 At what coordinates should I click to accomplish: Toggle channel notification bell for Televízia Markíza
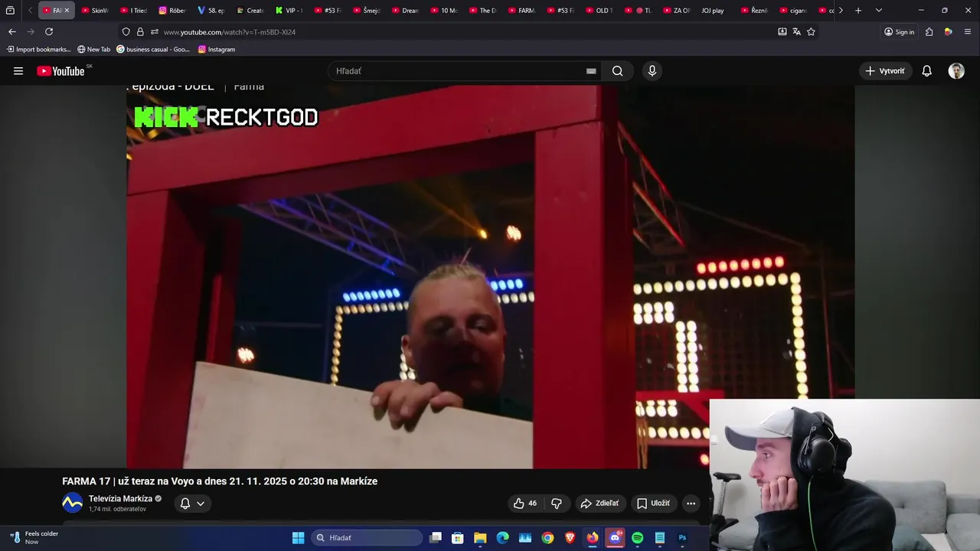coord(185,503)
